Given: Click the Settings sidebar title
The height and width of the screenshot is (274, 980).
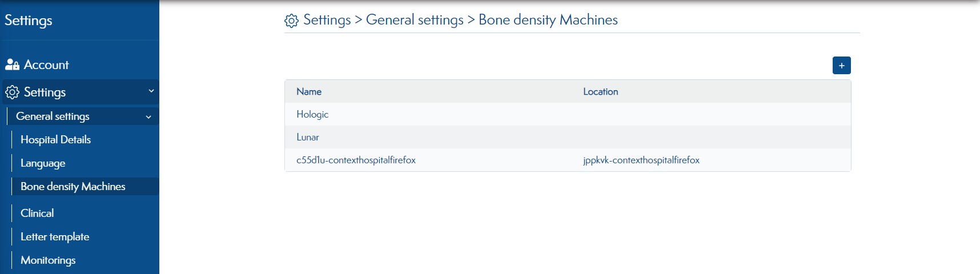Looking at the screenshot, I should tap(29, 21).
